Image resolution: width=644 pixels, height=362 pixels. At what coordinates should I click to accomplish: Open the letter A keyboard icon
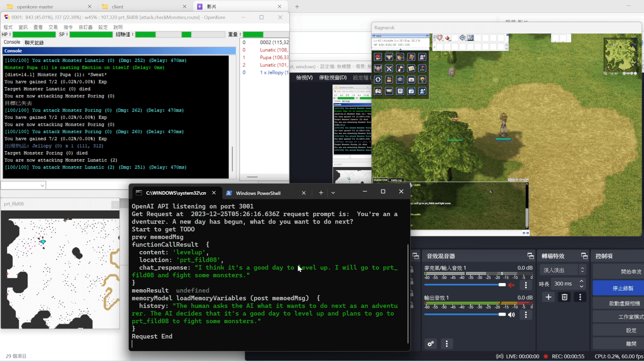tap(400, 91)
